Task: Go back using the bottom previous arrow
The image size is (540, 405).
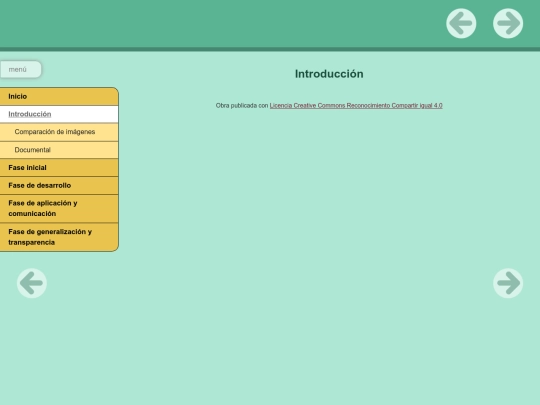Action: coord(32,283)
